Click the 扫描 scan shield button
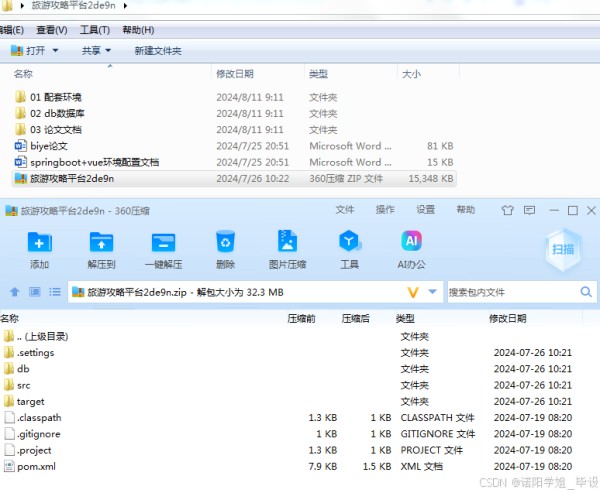The height and width of the screenshot is (493, 600). coord(563,250)
